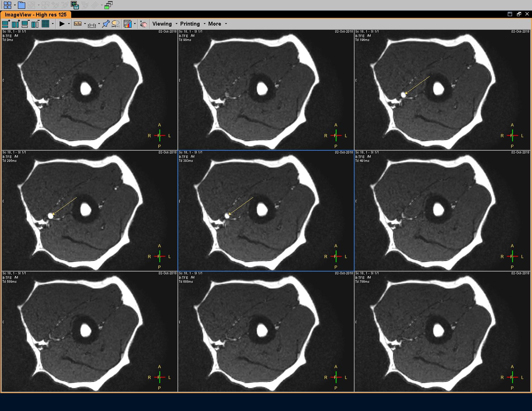532x411 pixels.
Task: Click the More menu button
Action: pos(215,24)
